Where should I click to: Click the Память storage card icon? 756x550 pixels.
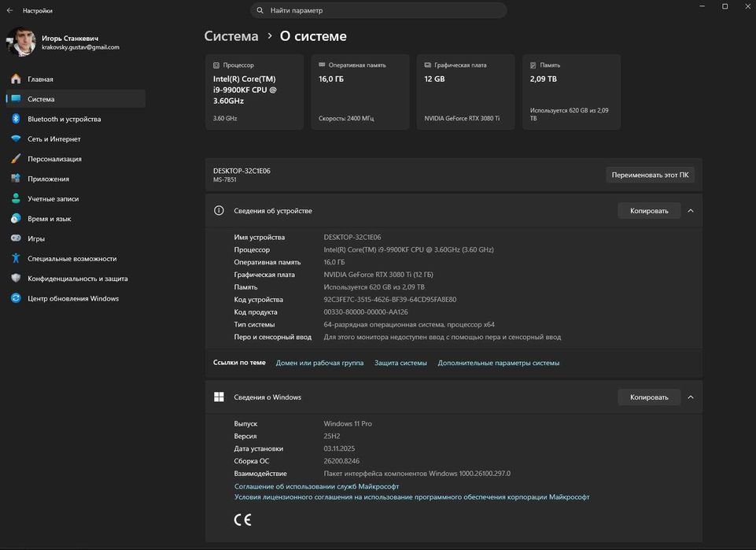coord(533,65)
